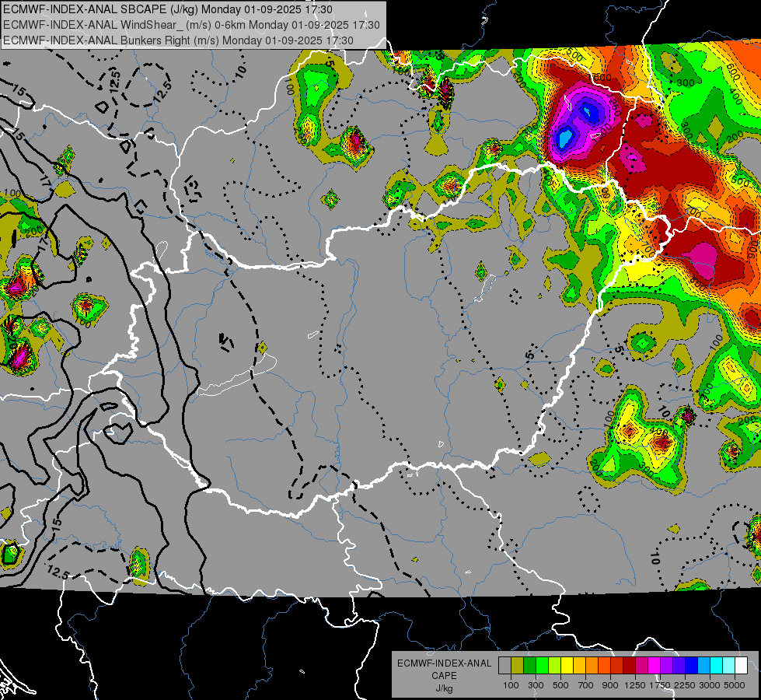The width and height of the screenshot is (761, 700).
Task: Click the 500 tick label in the legend
Action: tap(560, 685)
